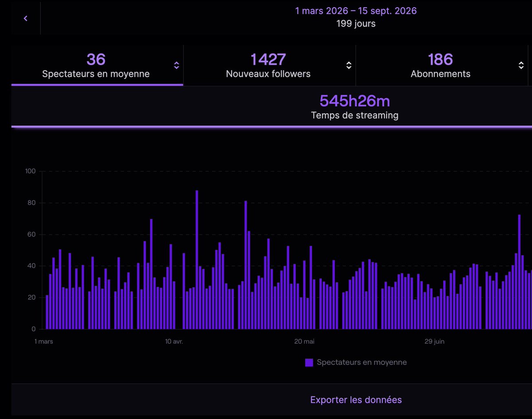This screenshot has height=419, width=532.
Task: Click the 80 y-axis label
Action: click(x=32, y=203)
